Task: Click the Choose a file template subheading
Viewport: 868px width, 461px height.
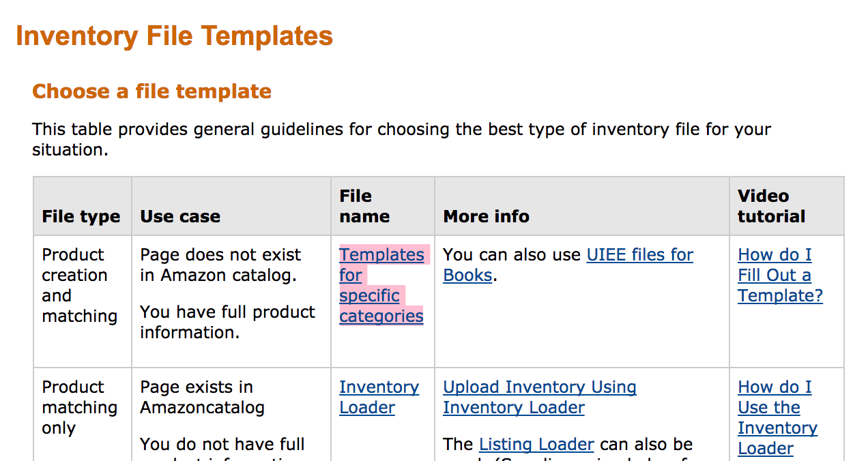Action: coord(151,91)
